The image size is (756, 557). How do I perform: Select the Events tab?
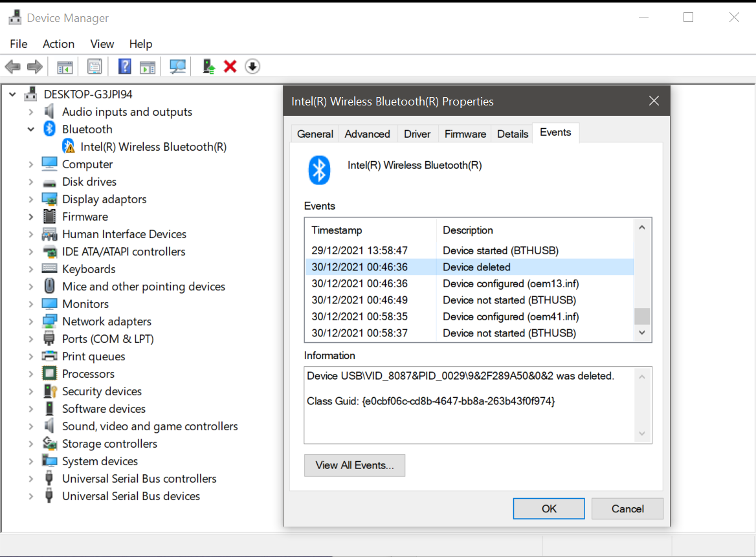(x=555, y=133)
